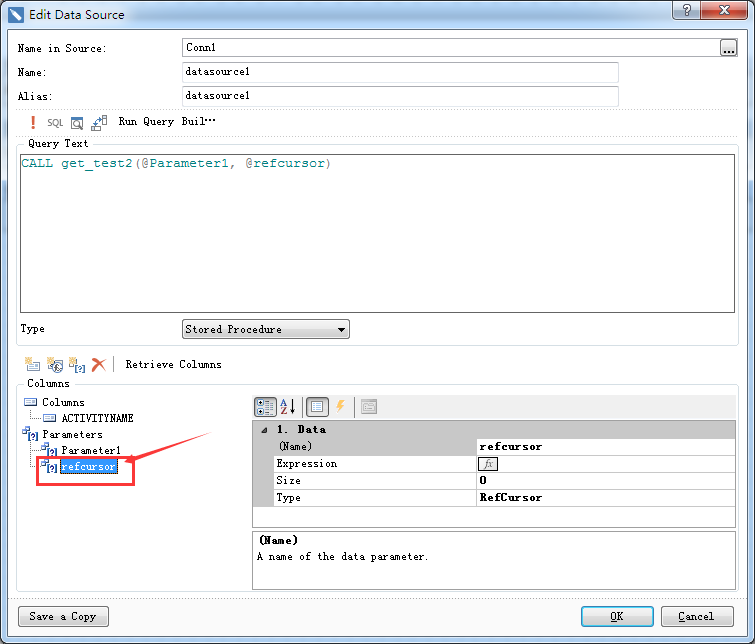Click the SQL icon in query toolbar
The image size is (755, 644).
(55, 122)
